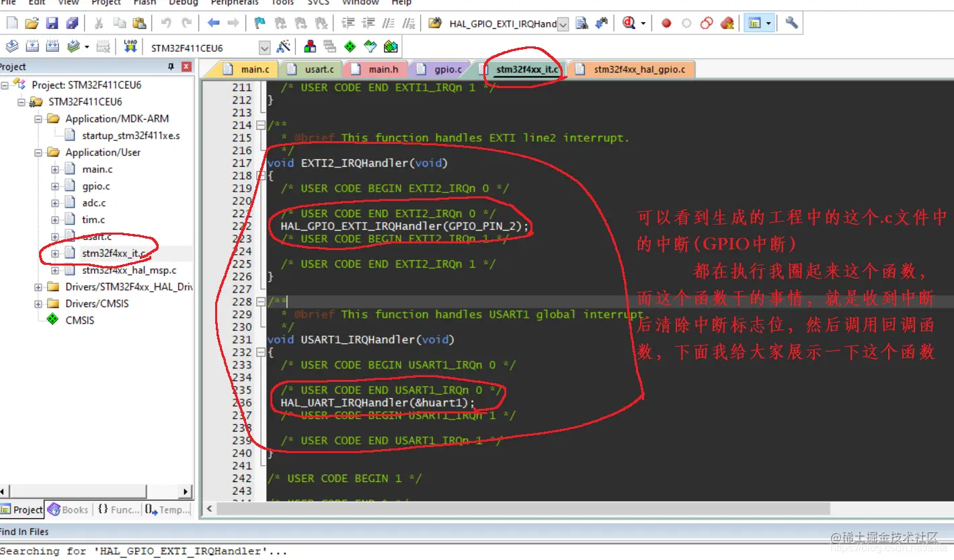Select adc.c in the project tree
Image resolution: width=954 pixels, height=560 pixels.
pos(94,203)
